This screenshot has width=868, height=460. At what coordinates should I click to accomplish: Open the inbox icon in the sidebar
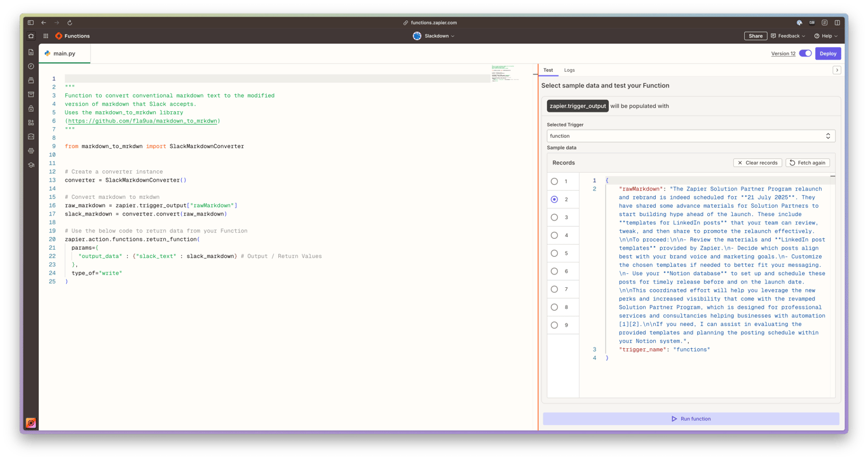tap(31, 79)
